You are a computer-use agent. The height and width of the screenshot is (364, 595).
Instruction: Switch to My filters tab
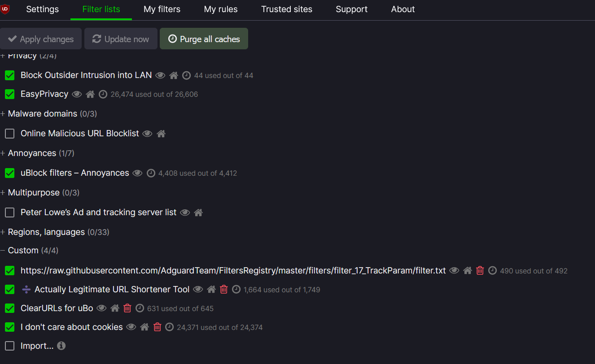tap(162, 9)
